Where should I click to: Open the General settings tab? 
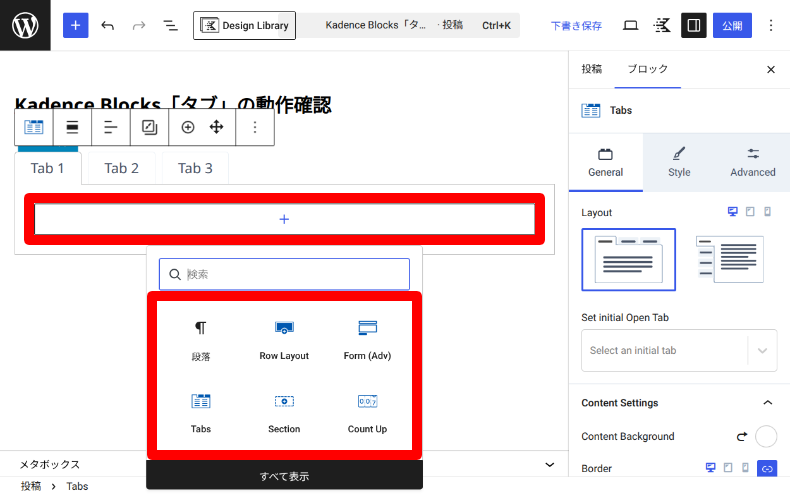[606, 162]
